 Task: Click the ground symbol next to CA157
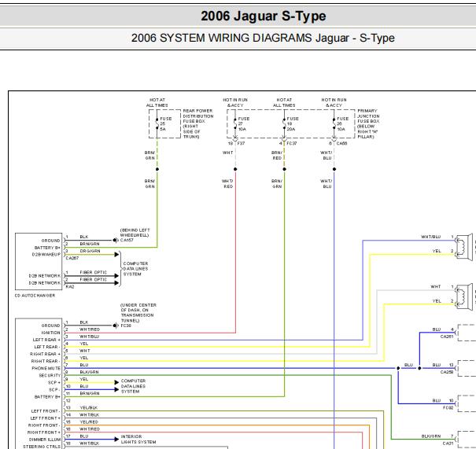tap(115, 241)
